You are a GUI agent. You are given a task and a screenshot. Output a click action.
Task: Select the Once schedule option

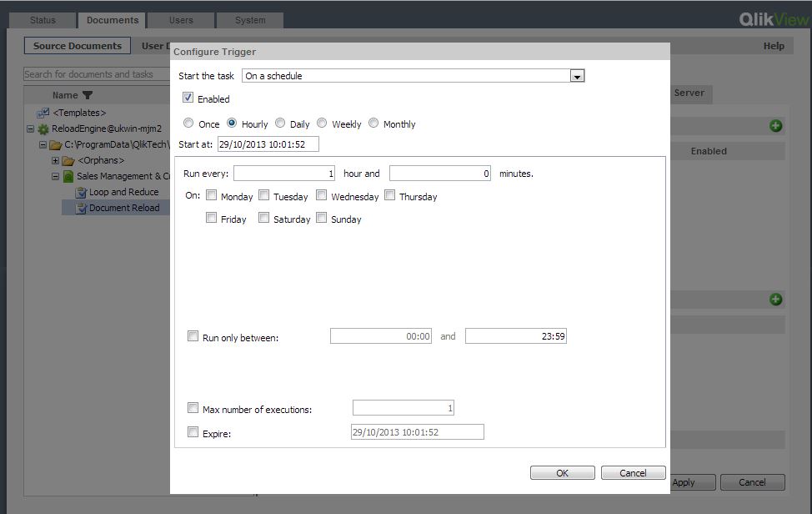tap(188, 123)
